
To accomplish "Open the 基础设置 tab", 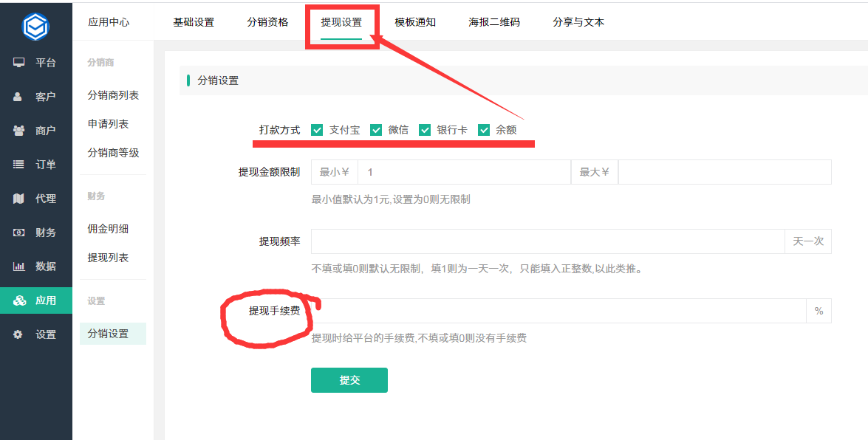I will point(194,22).
